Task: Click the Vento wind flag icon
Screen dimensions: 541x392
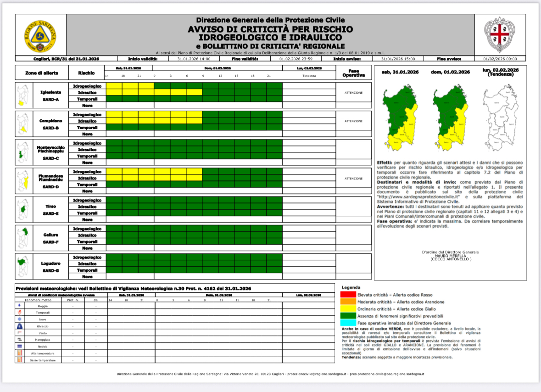Action: (19, 332)
